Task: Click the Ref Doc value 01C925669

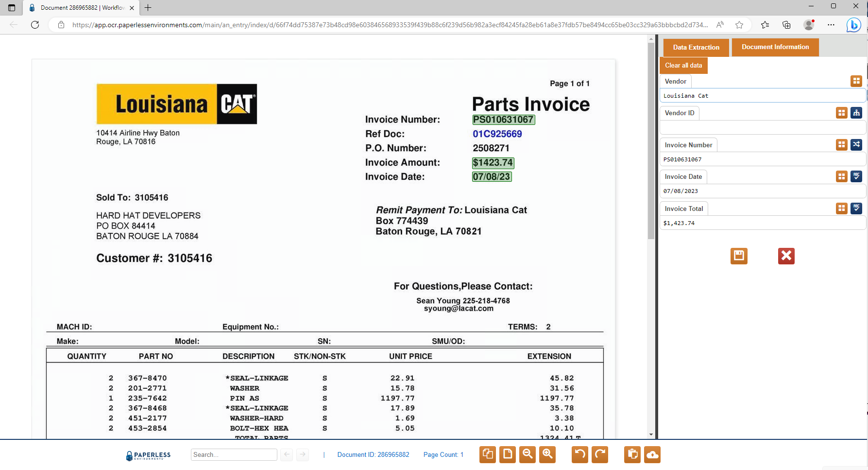Action: [497, 134]
